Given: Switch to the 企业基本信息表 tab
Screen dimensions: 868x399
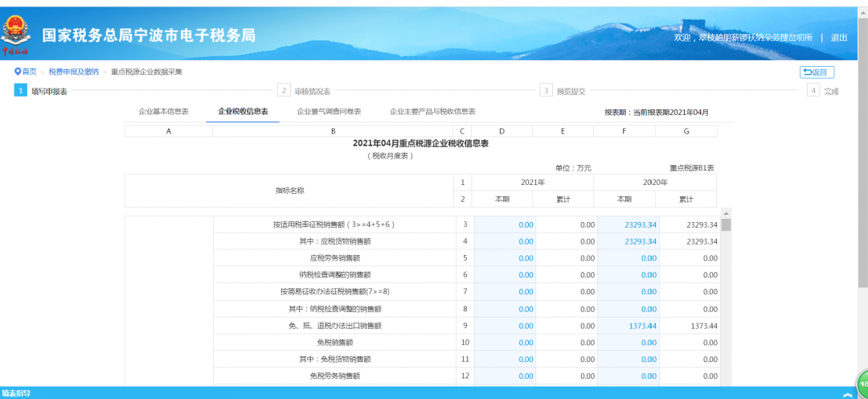Looking at the screenshot, I should (163, 111).
